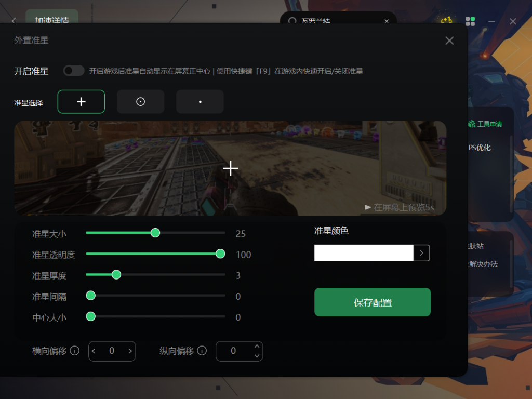Click the 准星厚度 value 3
532x399 pixels.
[x=238, y=275]
